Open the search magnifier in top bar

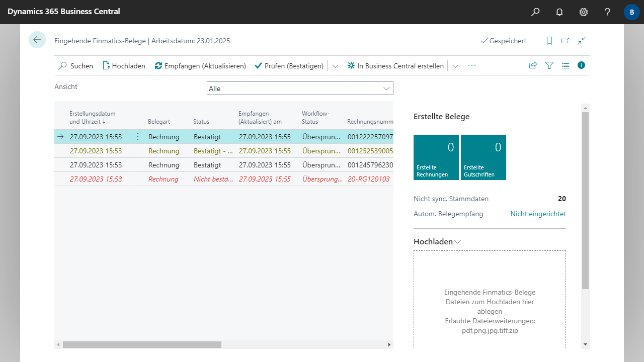535,12
